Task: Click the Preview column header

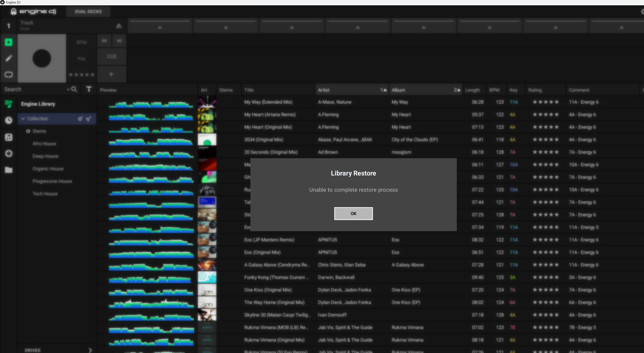Action: click(x=147, y=90)
